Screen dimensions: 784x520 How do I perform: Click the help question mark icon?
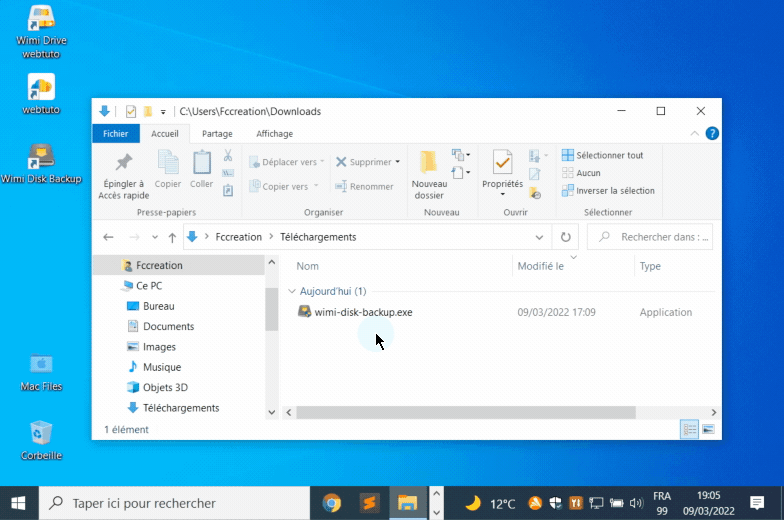(712, 134)
